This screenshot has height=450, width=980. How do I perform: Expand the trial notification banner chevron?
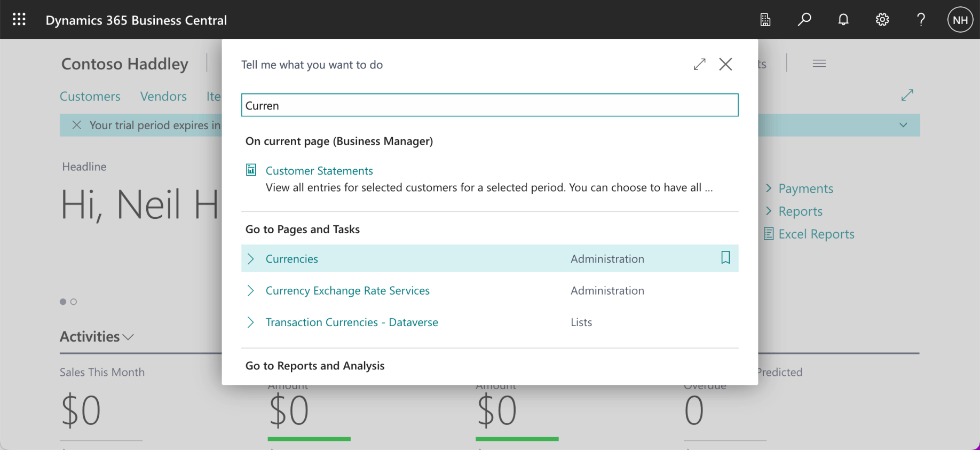click(903, 125)
